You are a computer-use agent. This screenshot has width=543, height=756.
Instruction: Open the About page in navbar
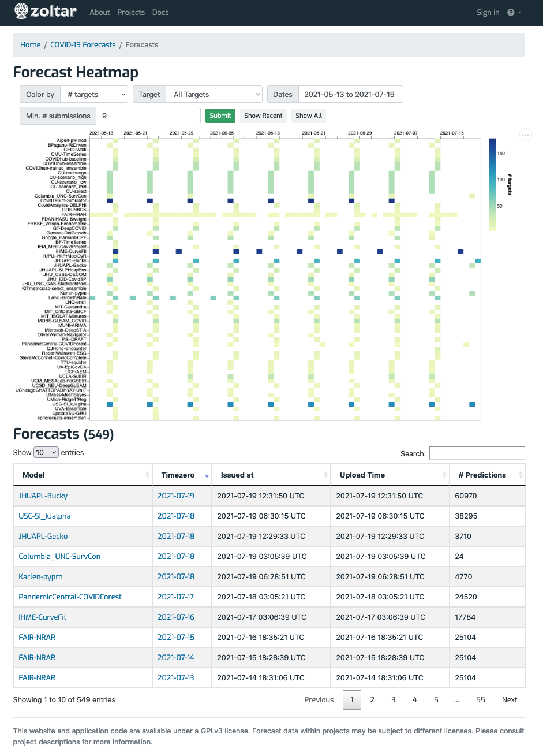coord(100,12)
